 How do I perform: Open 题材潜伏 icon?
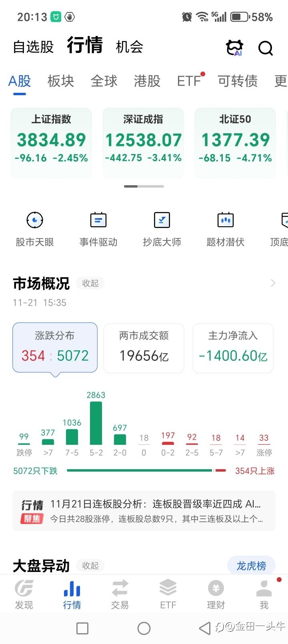pos(226,220)
